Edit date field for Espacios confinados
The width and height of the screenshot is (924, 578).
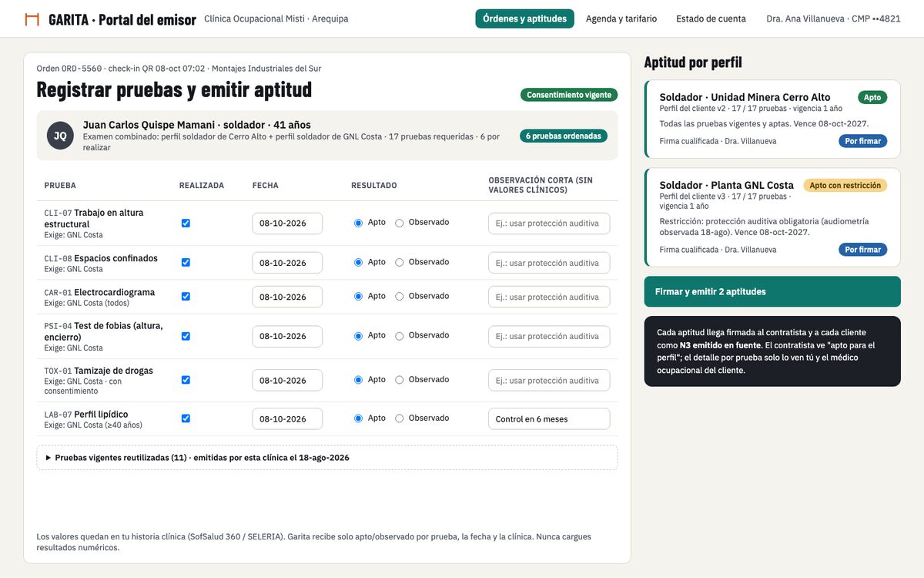click(x=287, y=263)
